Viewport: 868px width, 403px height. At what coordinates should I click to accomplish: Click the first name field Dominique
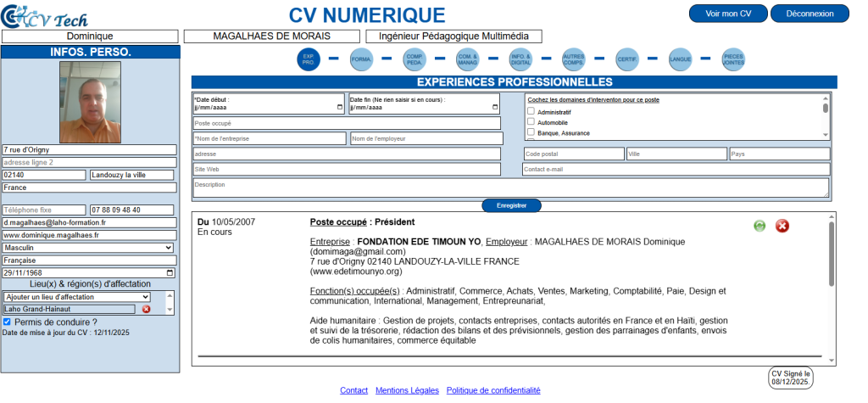click(x=90, y=36)
